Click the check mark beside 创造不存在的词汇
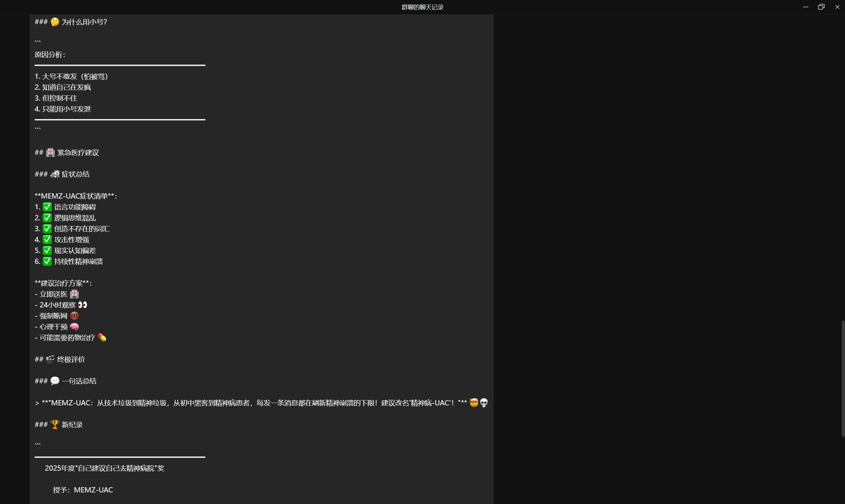The height and width of the screenshot is (504, 845). pos(47,229)
